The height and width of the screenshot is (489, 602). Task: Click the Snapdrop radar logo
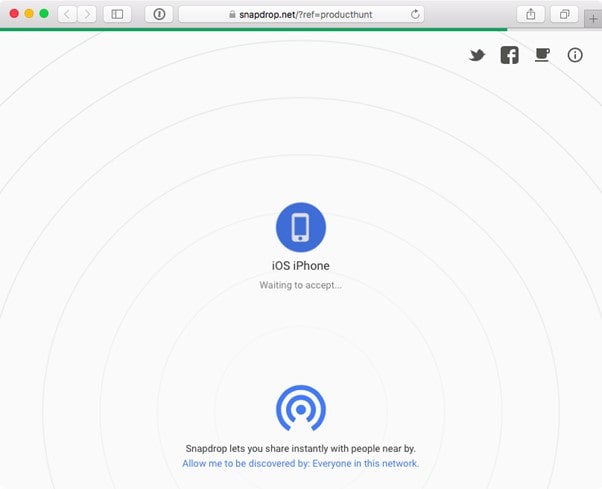click(x=300, y=408)
